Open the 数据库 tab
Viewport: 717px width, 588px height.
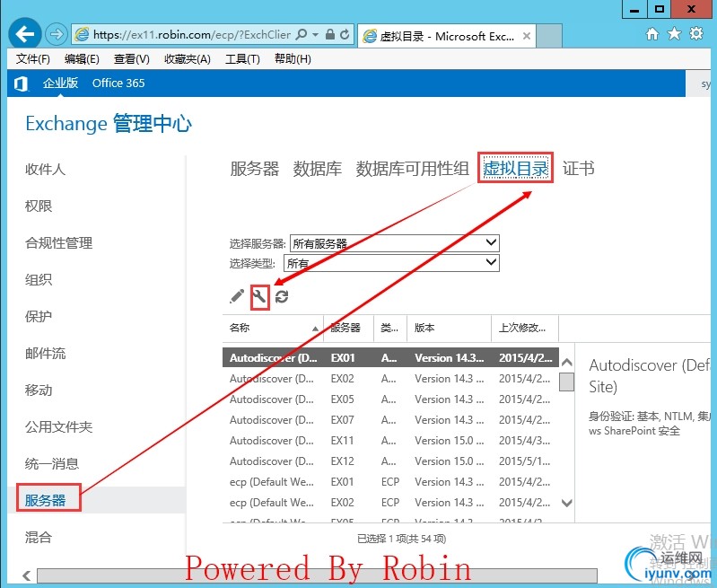coord(318,169)
